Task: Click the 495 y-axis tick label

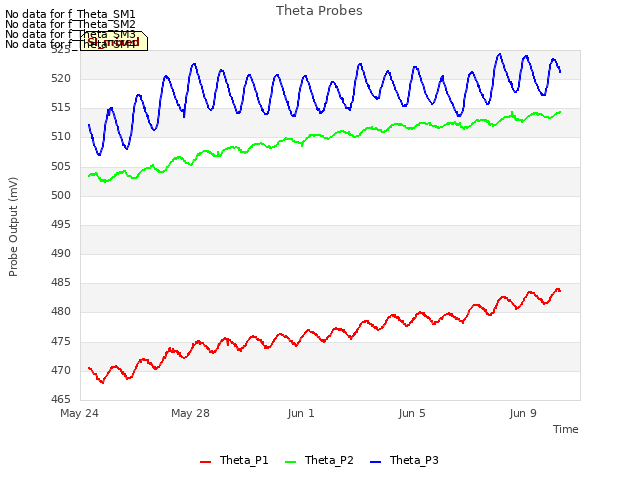Action: (x=61, y=224)
